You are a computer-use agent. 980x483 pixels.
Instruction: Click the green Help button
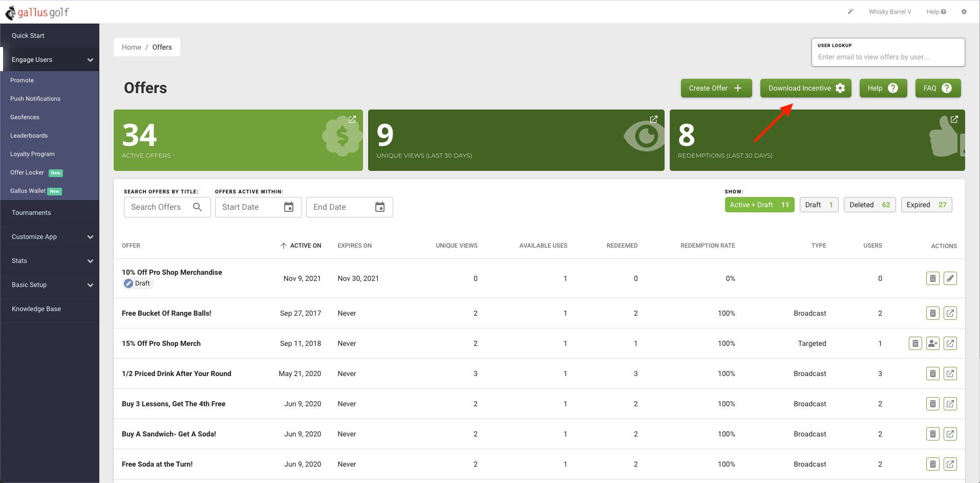coord(883,88)
